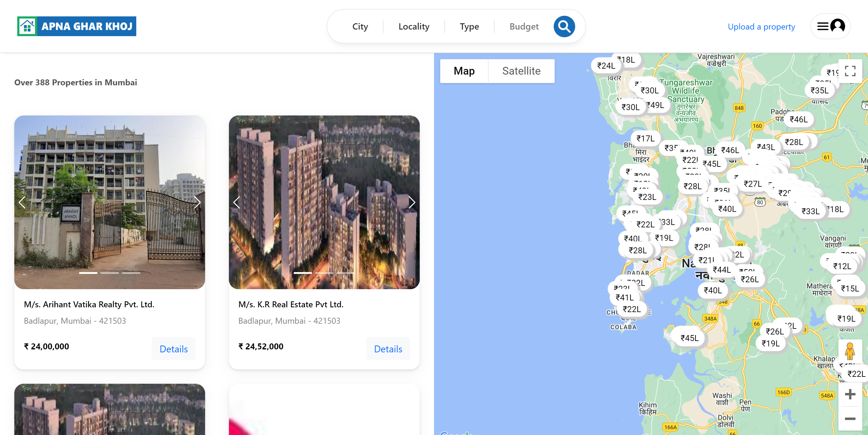This screenshot has width=868, height=435.
Task: Click the blue search magnifier button
Action: 564,26
